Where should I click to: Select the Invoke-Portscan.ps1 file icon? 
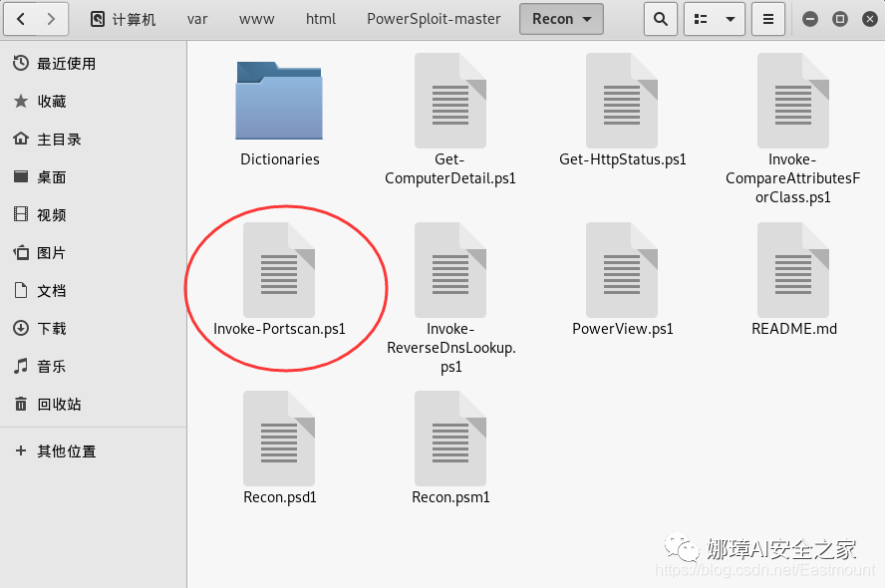pos(279,270)
